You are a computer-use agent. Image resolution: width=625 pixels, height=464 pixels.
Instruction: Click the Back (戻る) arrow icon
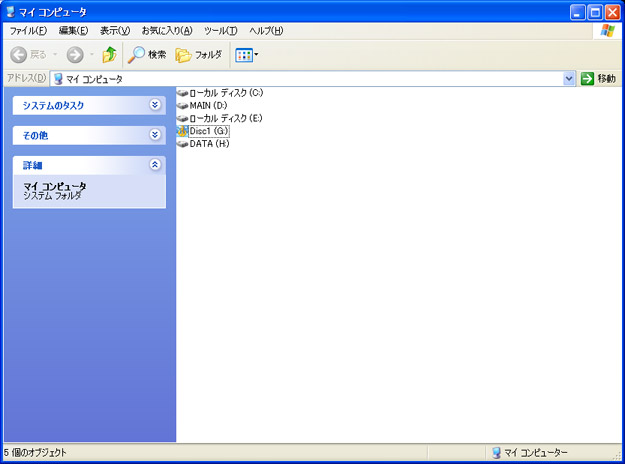[19, 55]
